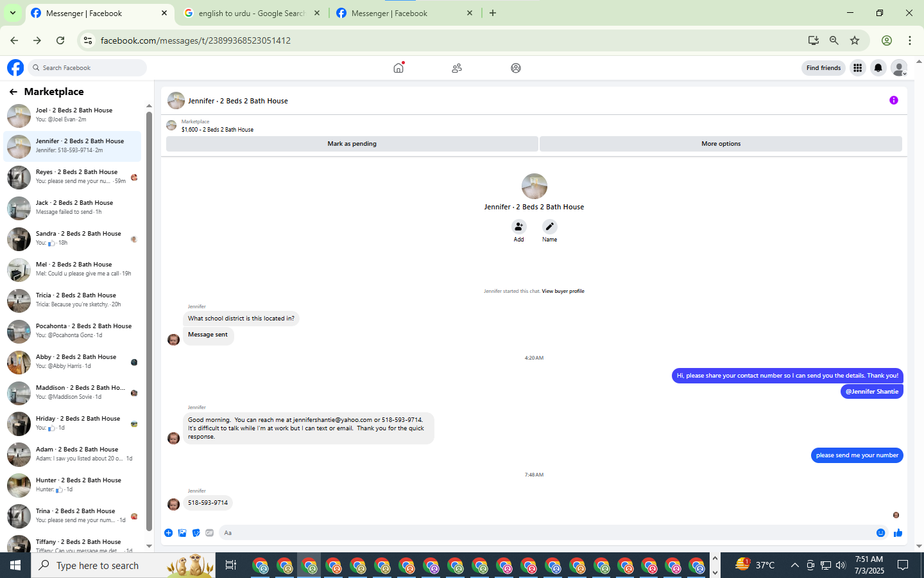The width and height of the screenshot is (924, 578).
Task: Open Mel's chat asking for a call
Action: click(73, 270)
